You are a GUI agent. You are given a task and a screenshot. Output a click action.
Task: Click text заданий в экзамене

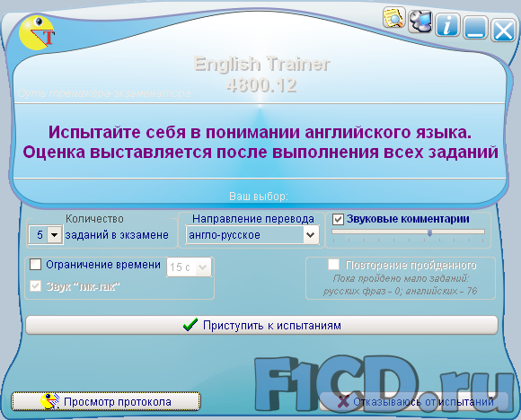click(117, 235)
